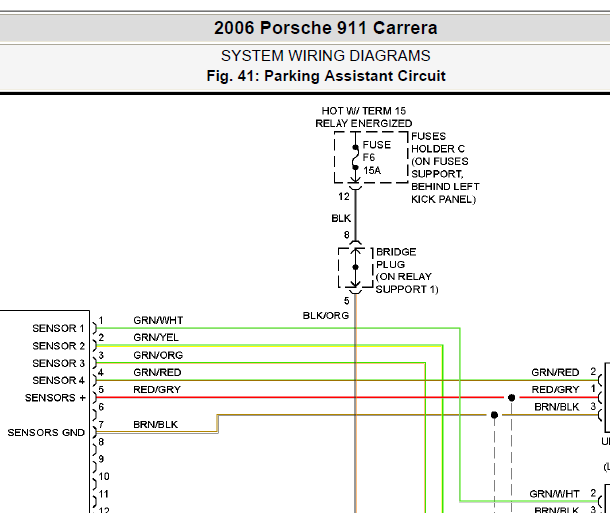Select the Fuse F6 15A symbol

coord(355,158)
